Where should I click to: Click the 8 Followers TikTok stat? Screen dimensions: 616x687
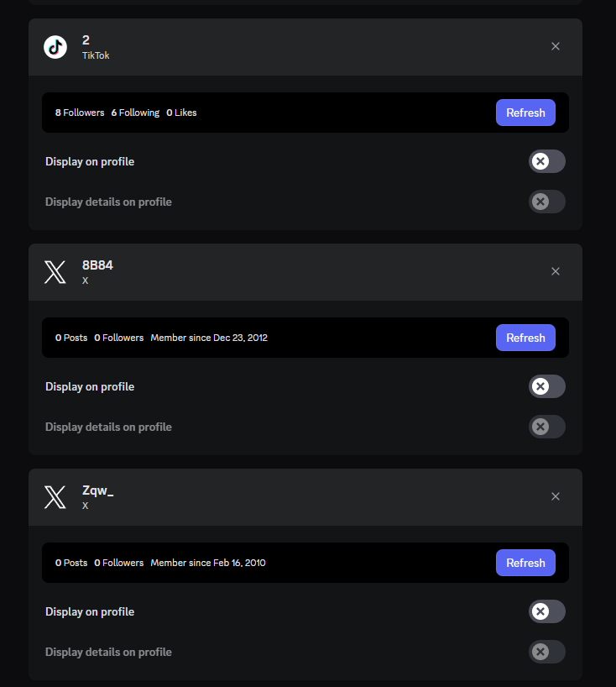pos(80,113)
